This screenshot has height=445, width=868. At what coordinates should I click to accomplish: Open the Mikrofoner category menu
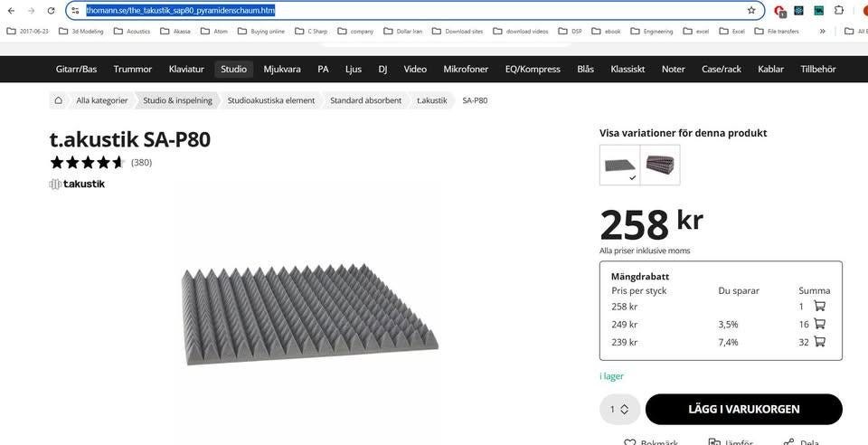tap(467, 69)
